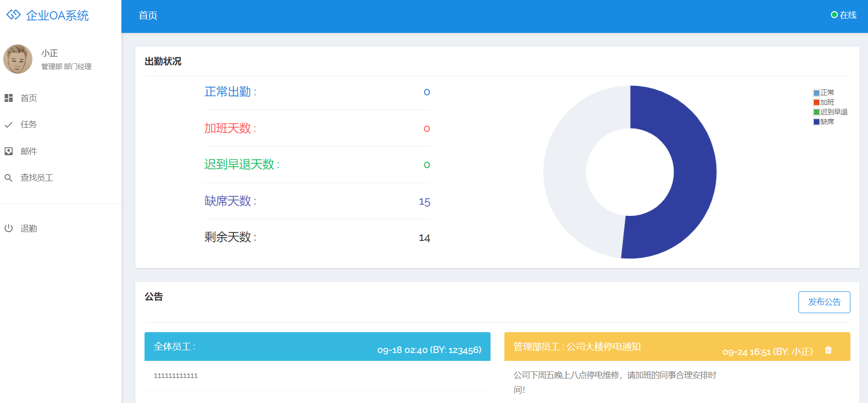The height and width of the screenshot is (403, 868).
Task: Click the green 在线 status circle icon
Action: tap(834, 15)
